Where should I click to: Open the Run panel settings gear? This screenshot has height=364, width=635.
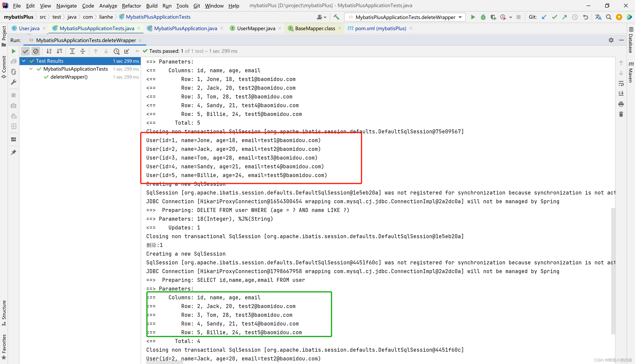(611, 40)
